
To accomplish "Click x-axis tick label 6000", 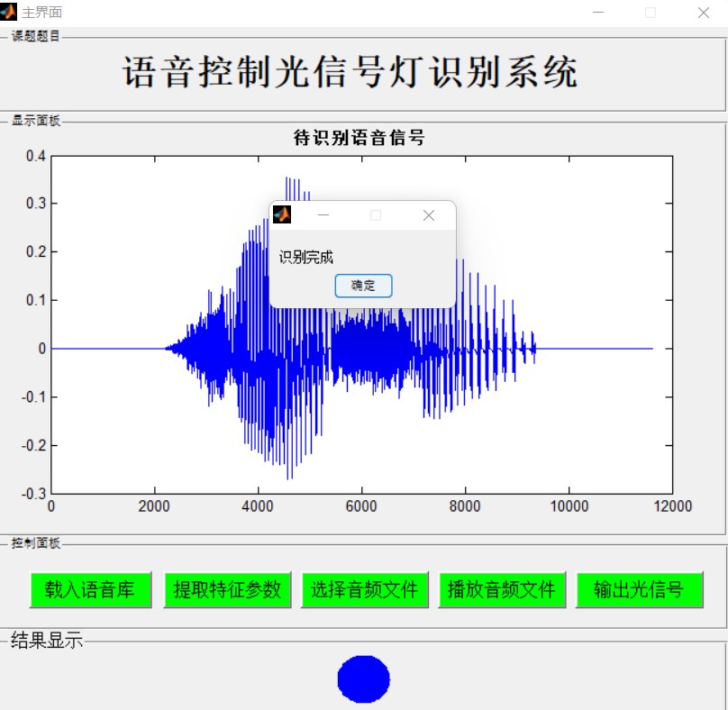I will 361,506.
